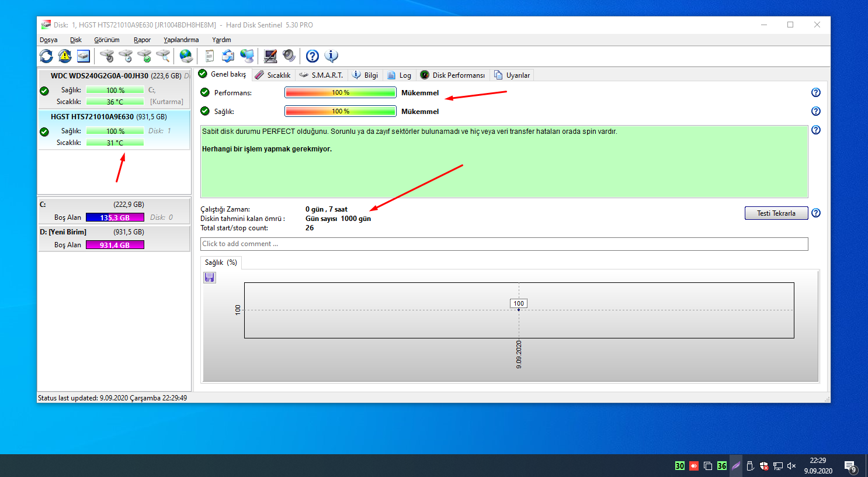The width and height of the screenshot is (868, 477).
Task: Switch to the Sıcaklık tab
Action: pos(273,75)
